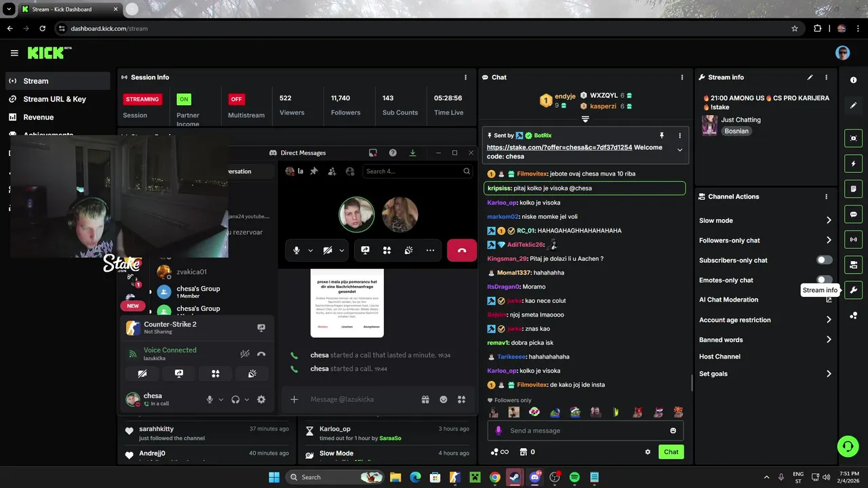Open the stake.com offer link
This screenshot has width=868, height=488.
coord(559,147)
